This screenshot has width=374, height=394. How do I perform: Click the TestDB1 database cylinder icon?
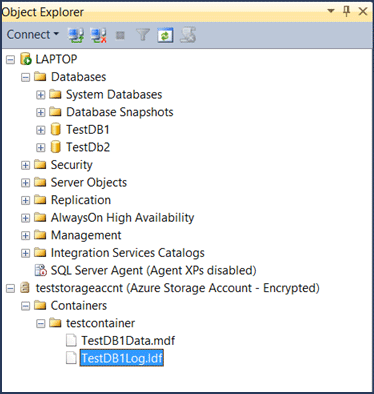(55, 129)
